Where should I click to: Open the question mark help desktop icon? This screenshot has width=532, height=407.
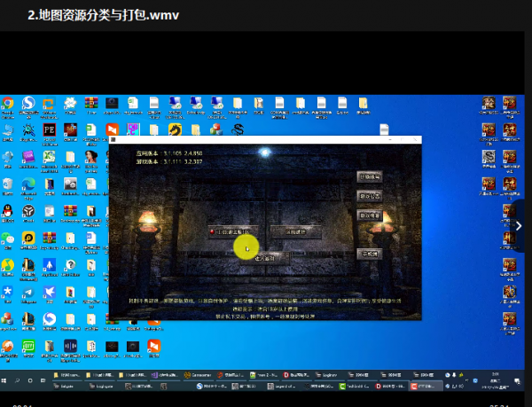point(70,265)
